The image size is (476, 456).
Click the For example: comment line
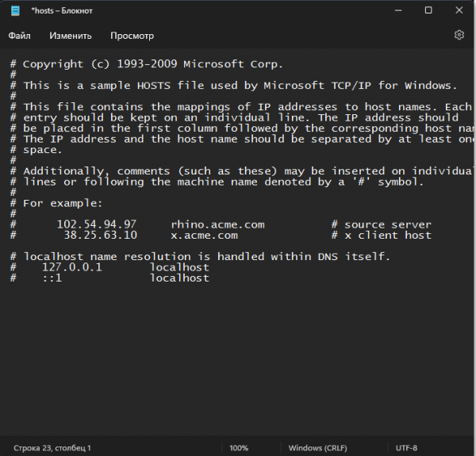pos(56,203)
